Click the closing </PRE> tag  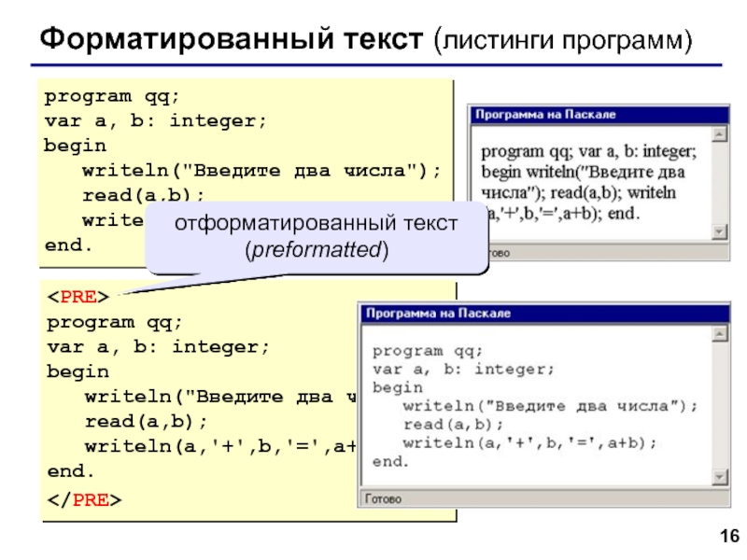(82, 499)
